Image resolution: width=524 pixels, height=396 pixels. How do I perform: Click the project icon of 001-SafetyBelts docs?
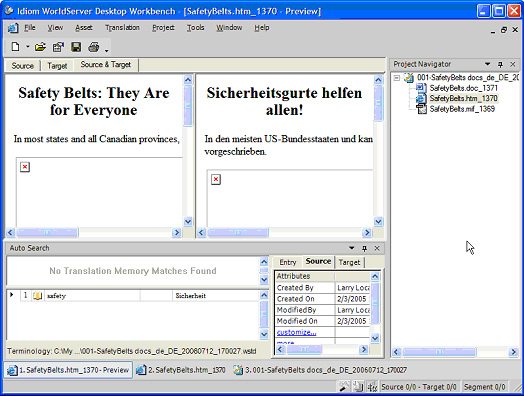tap(409, 78)
